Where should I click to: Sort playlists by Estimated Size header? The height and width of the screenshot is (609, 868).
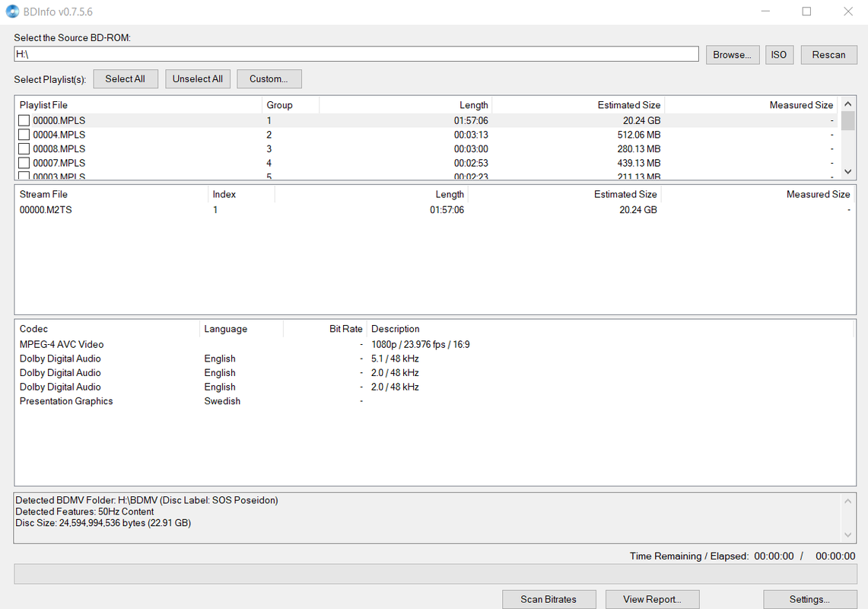(x=578, y=105)
